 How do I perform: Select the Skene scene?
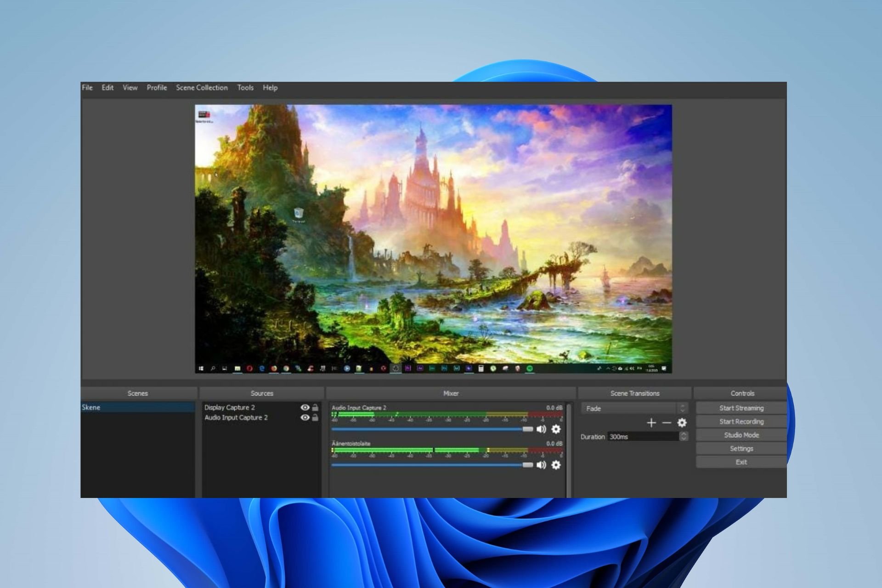click(138, 407)
